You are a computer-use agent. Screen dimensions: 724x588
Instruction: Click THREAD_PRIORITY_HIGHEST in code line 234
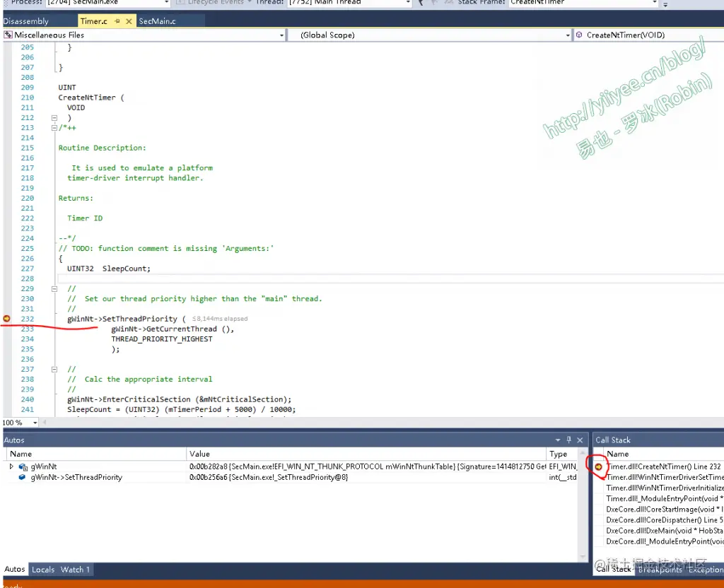[x=162, y=339]
